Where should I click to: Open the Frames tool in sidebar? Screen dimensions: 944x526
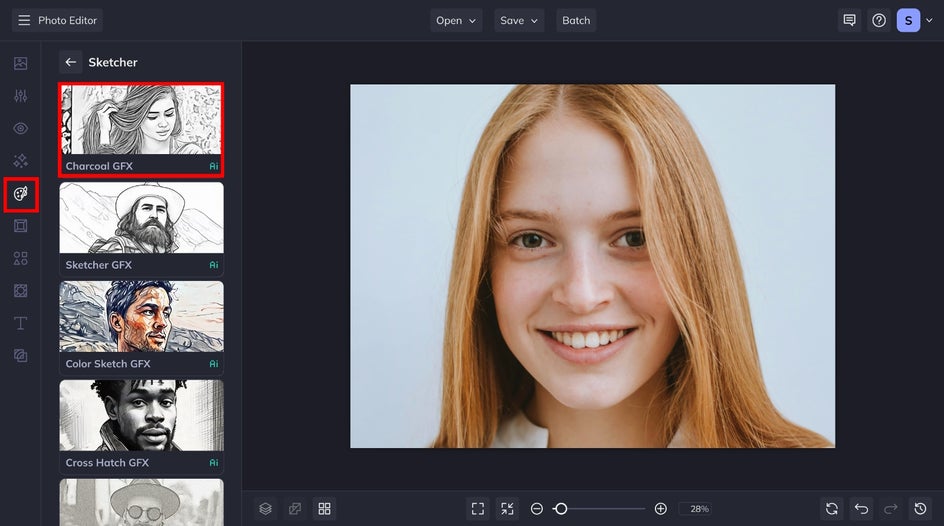(21, 226)
